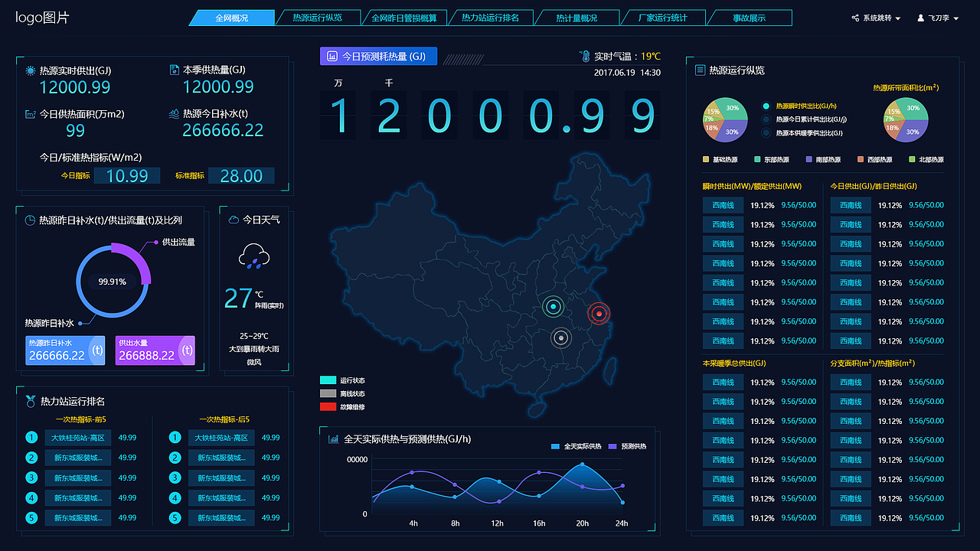Click the 今日供出(GJ)/昨日供出(GJ) heading
980x551 pixels.
874,186
